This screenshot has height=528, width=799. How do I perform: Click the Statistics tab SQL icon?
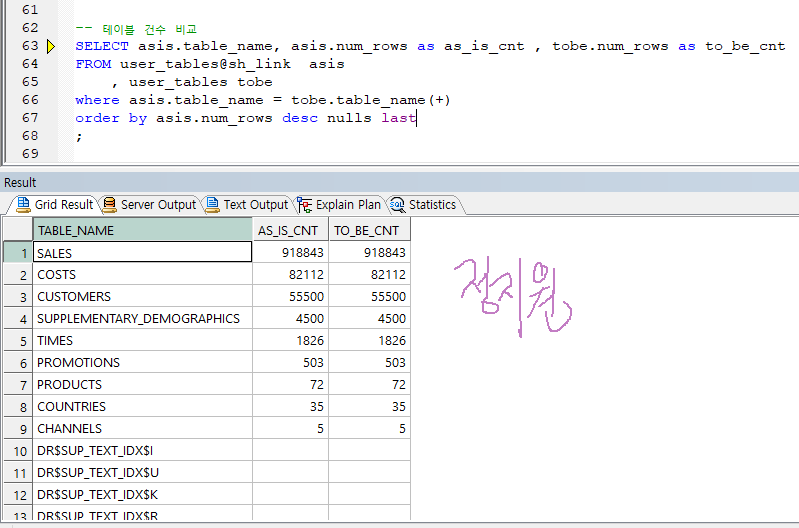pyautogui.click(x=397, y=205)
